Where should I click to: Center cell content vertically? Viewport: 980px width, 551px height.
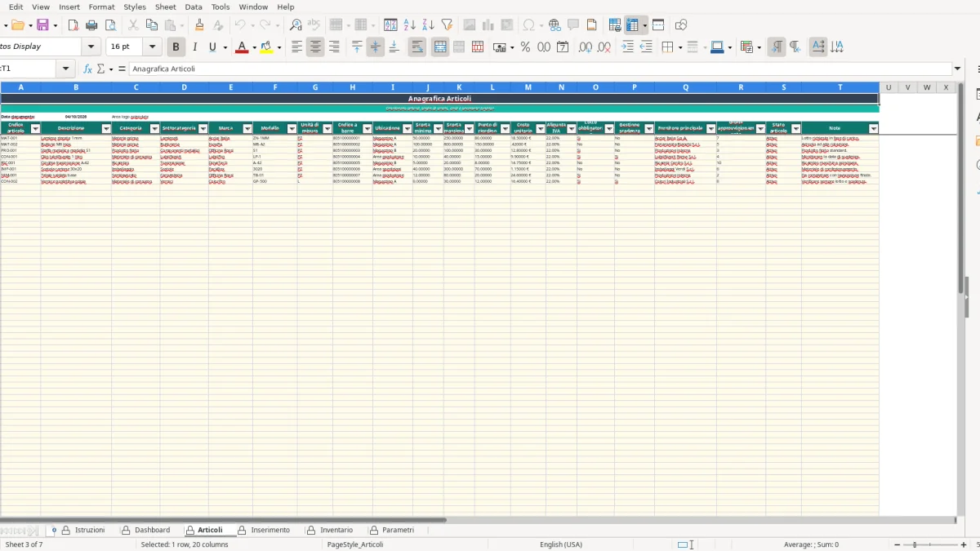[375, 47]
